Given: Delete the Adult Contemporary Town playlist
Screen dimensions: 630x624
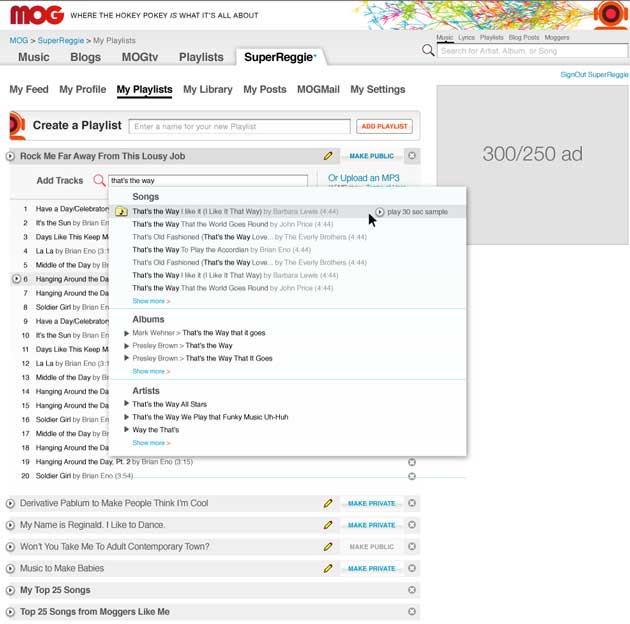Looking at the screenshot, I should coord(412,546).
